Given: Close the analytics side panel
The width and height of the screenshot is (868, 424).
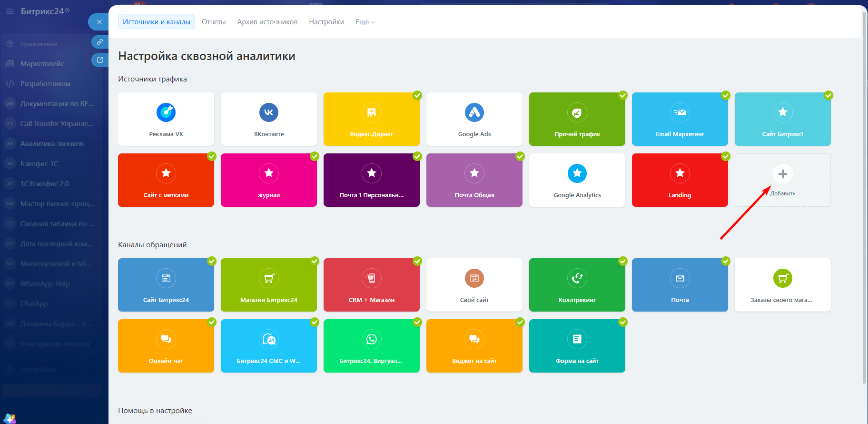Looking at the screenshot, I should point(99,22).
